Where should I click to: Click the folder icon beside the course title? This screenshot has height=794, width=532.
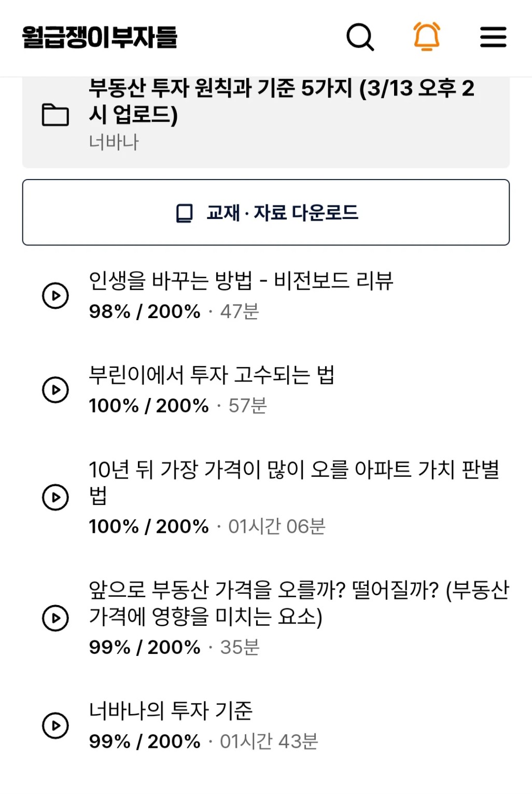point(55,115)
